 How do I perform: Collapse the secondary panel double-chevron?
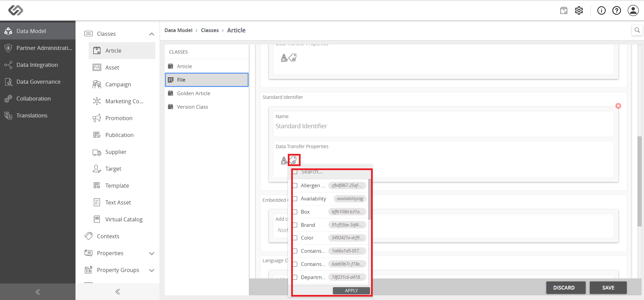pos(118,292)
